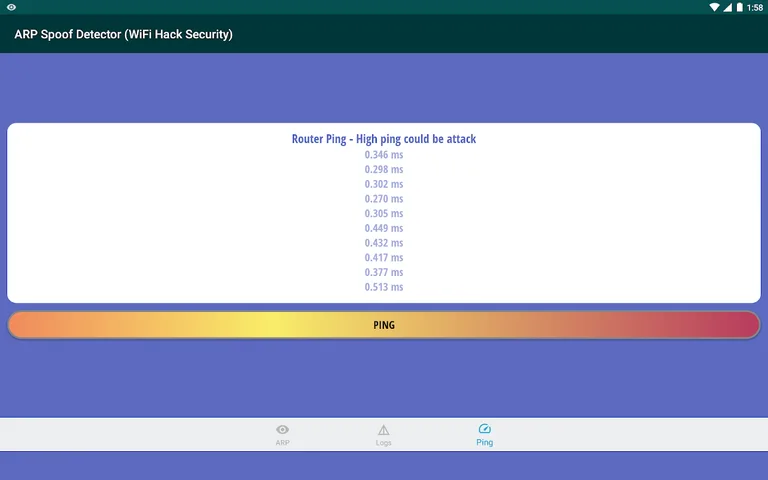768x480 pixels.
Task: Select the 0.346 ms ping result
Action: 384,155
